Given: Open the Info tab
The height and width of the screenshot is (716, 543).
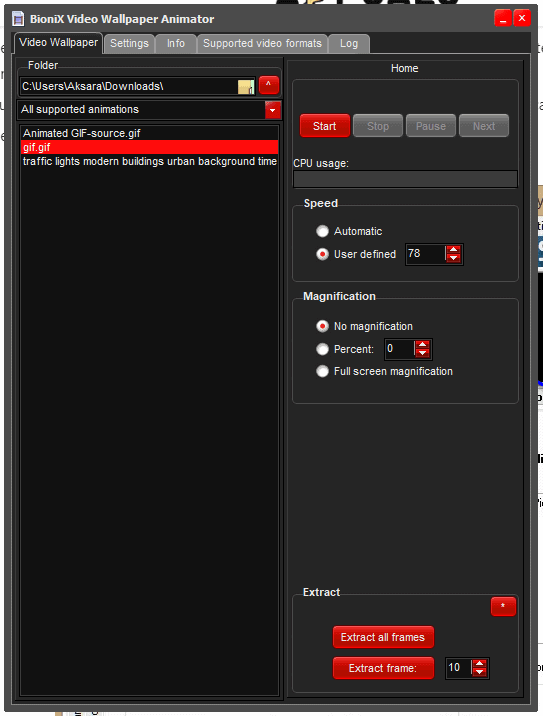Looking at the screenshot, I should click(176, 44).
